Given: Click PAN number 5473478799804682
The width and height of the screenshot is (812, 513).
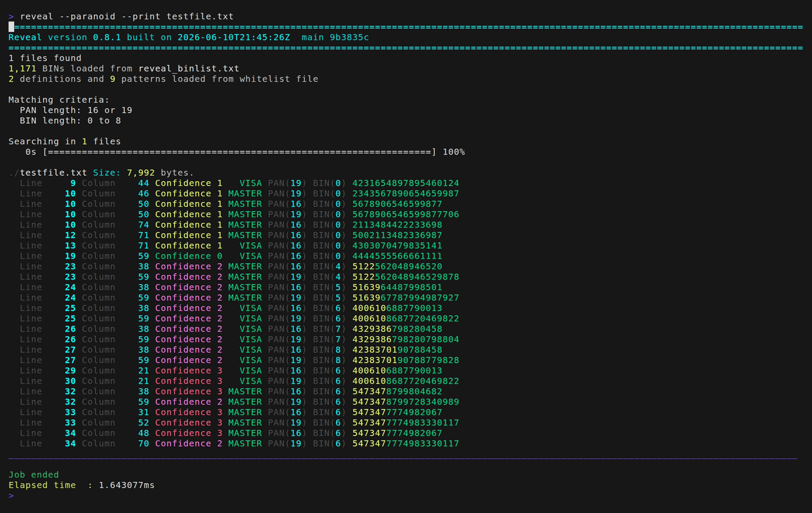Looking at the screenshot, I should (397, 392).
